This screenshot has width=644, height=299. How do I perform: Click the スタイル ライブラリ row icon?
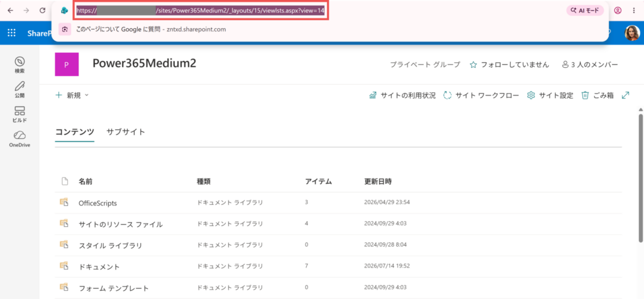pos(64,245)
